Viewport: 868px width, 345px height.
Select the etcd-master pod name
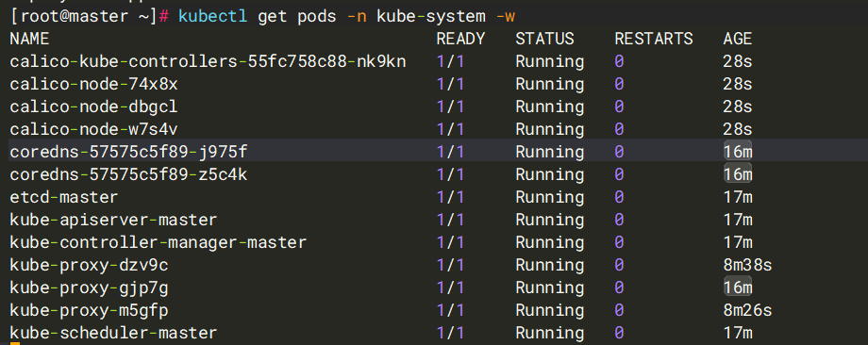(x=63, y=197)
